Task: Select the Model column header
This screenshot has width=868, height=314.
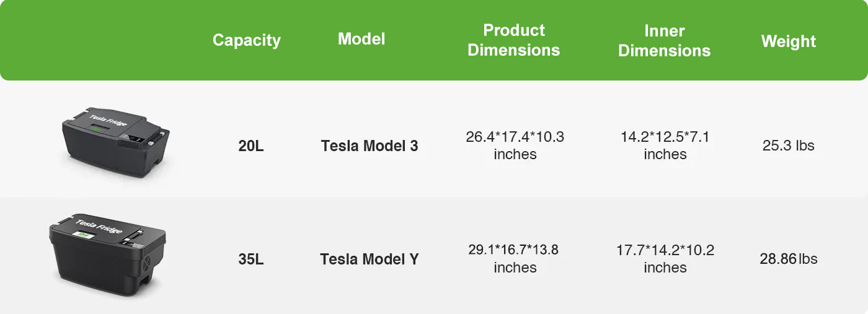Action: pos(361,39)
